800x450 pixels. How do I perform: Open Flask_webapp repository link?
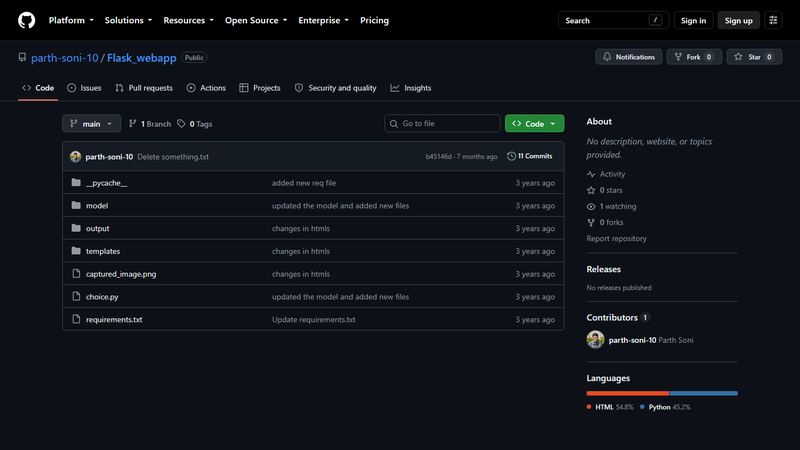click(x=141, y=58)
